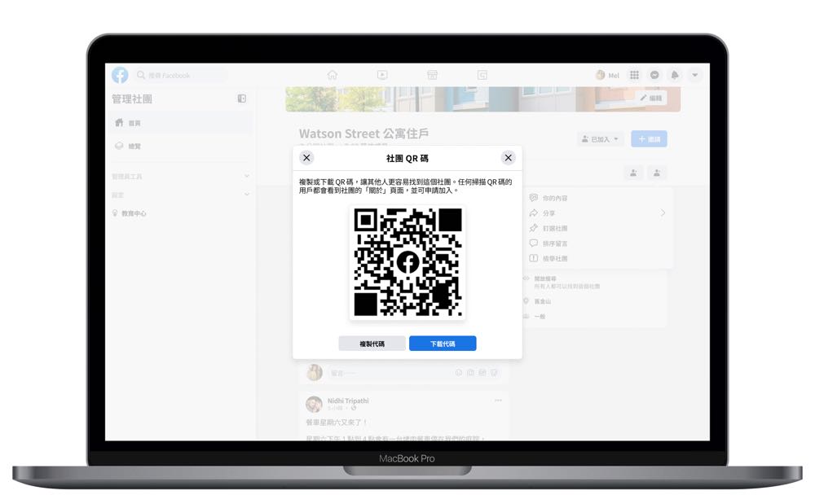This screenshot has width=815, height=504.
Task: Click the first person icon button under invite
Action: point(633,173)
